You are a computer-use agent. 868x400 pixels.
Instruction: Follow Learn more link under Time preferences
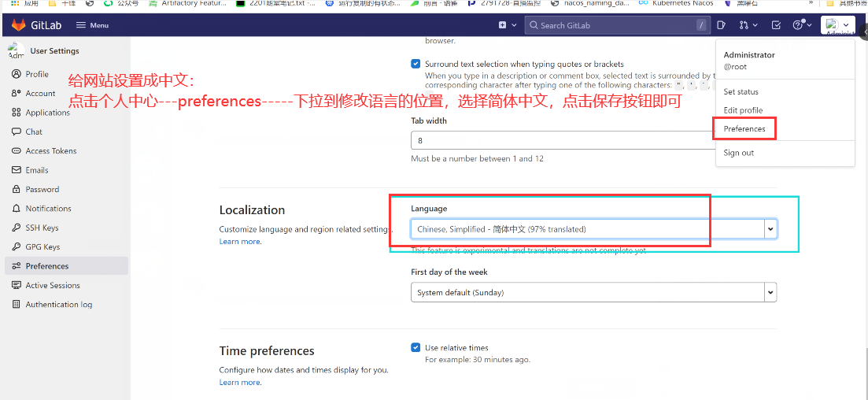[x=240, y=382]
